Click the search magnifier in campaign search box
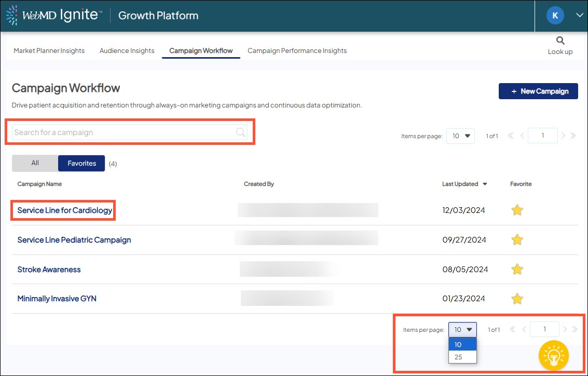 pyautogui.click(x=240, y=132)
